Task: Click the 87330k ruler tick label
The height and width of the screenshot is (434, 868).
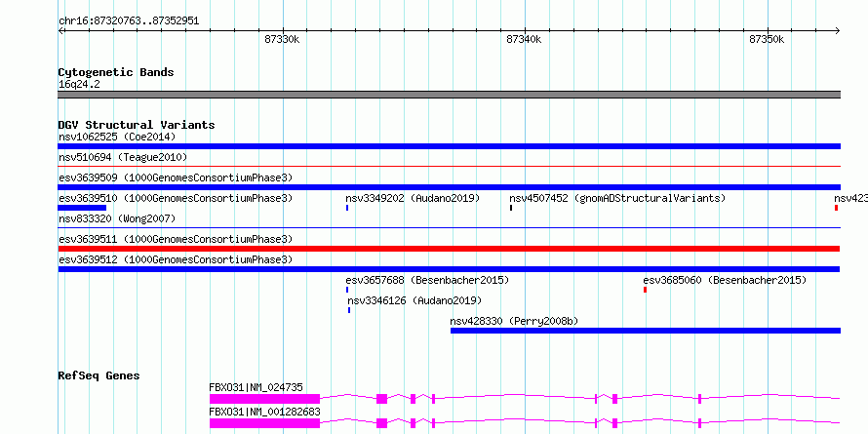Action: [282, 39]
